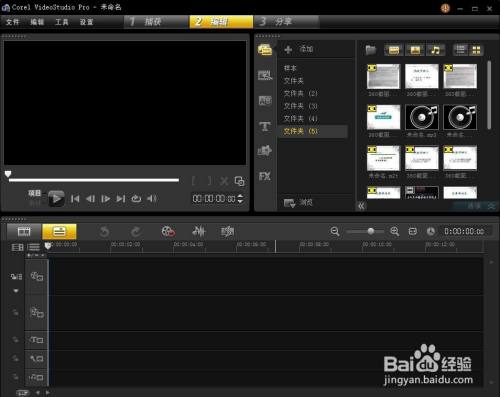Click the project duration clock icon
The height and width of the screenshot is (397, 500).
431,231
